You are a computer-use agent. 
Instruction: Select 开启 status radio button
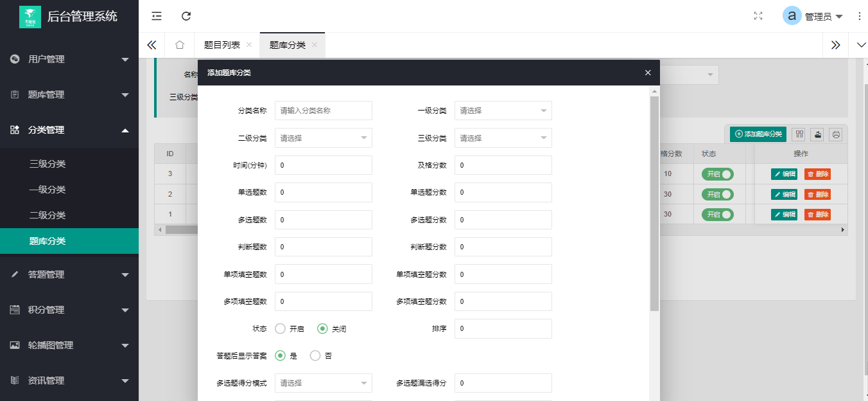280,328
